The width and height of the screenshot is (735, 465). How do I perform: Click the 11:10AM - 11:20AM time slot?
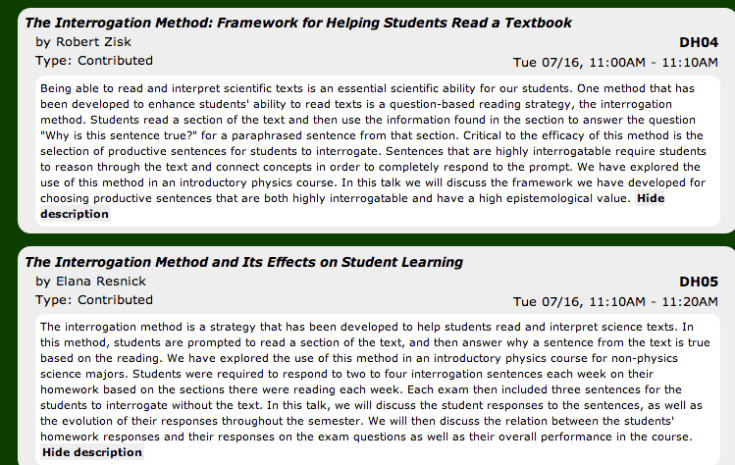pyautogui.click(x=615, y=301)
